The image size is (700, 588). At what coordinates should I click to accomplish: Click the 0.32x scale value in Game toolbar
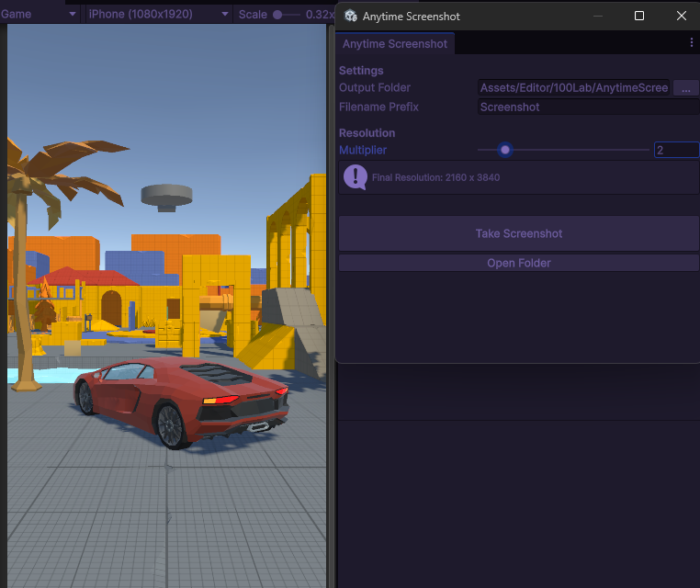[320, 15]
